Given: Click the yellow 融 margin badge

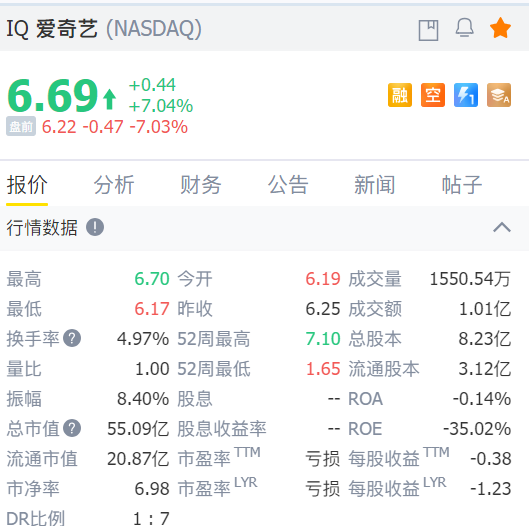Looking at the screenshot, I should (x=400, y=95).
